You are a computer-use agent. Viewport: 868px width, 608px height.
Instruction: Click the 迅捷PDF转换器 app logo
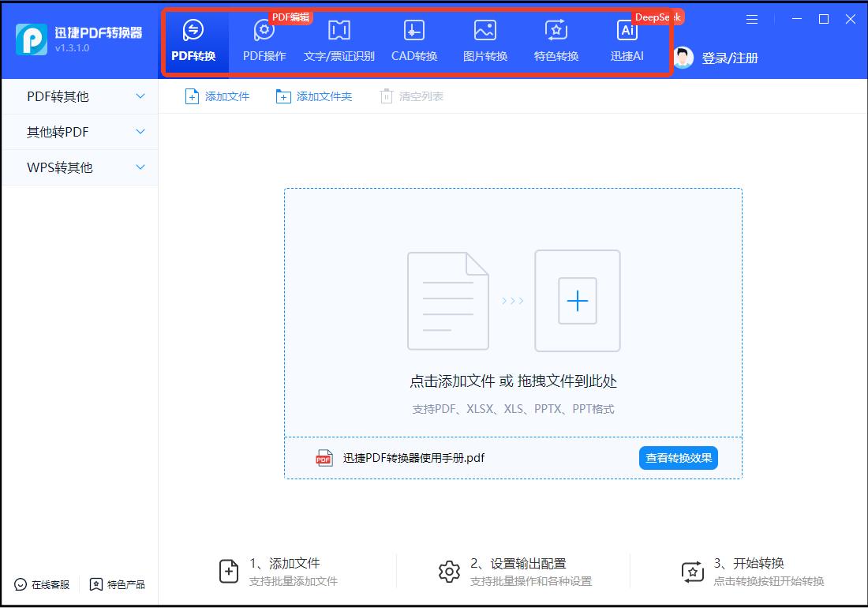[31, 39]
